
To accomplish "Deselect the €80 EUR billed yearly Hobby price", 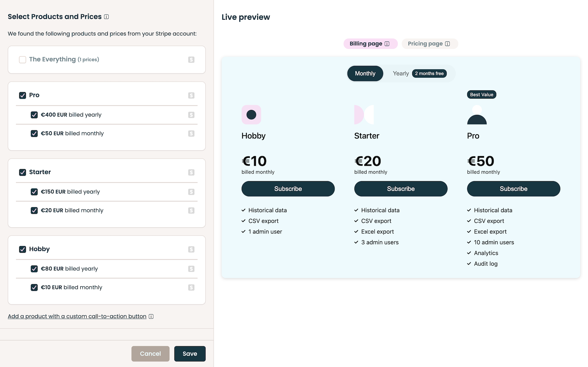I will click(x=34, y=269).
